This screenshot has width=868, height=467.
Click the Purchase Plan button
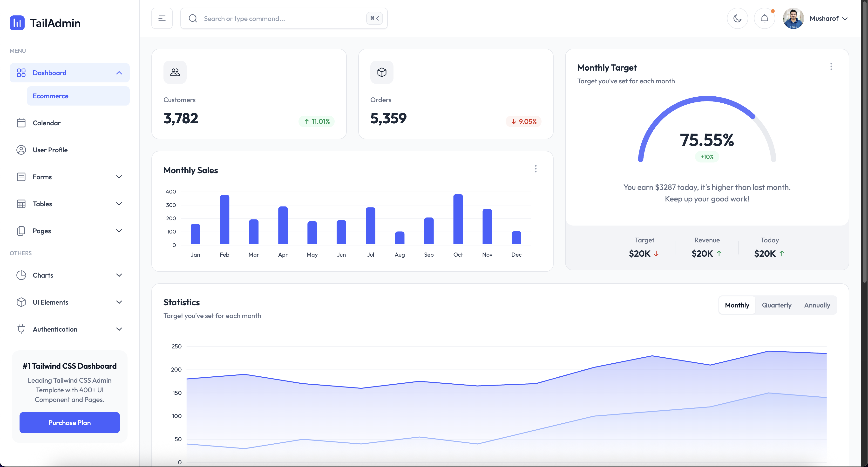(x=70, y=423)
